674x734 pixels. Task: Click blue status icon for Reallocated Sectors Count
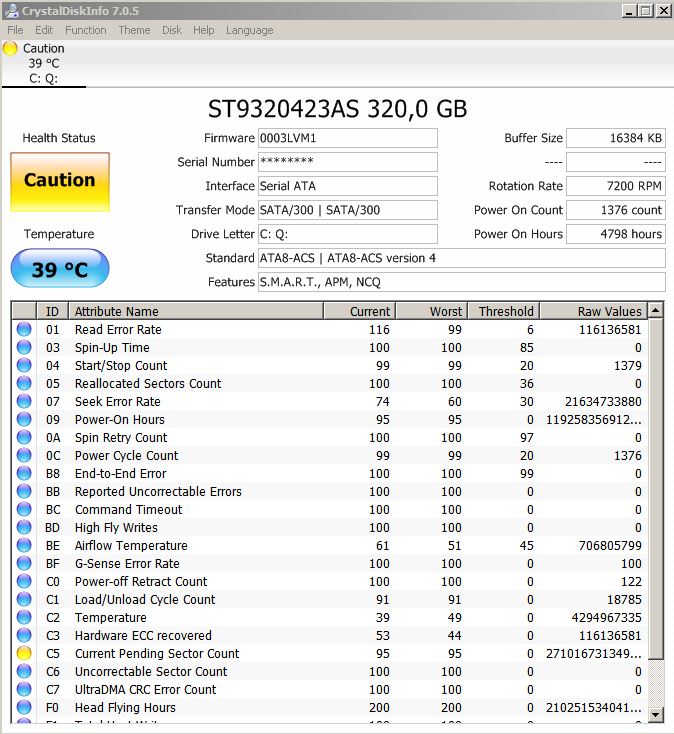tap(24, 383)
